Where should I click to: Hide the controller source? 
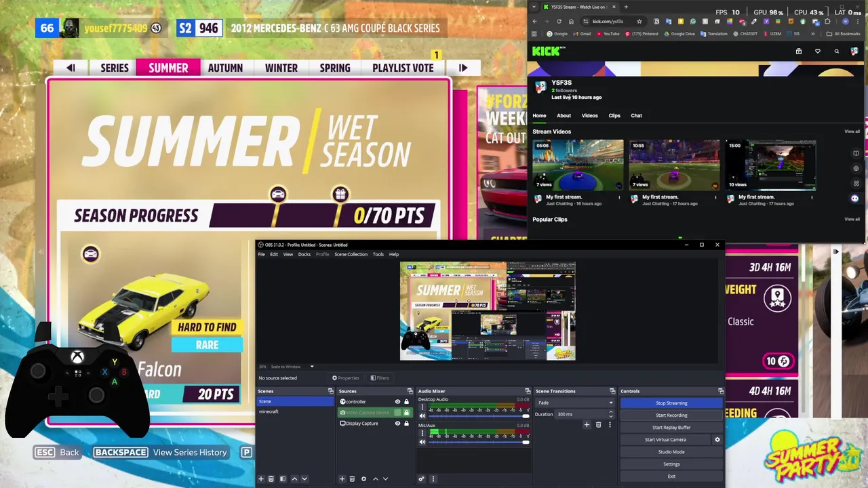tap(397, 402)
